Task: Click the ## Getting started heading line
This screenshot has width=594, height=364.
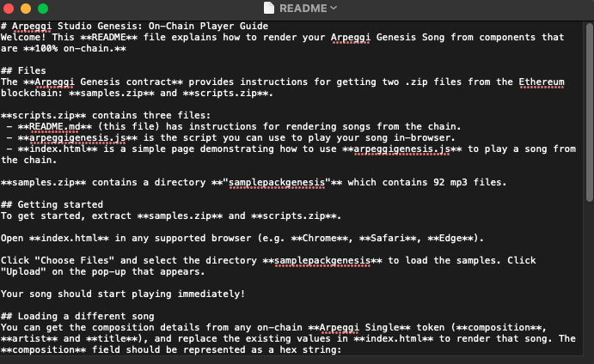Action: click(x=52, y=204)
